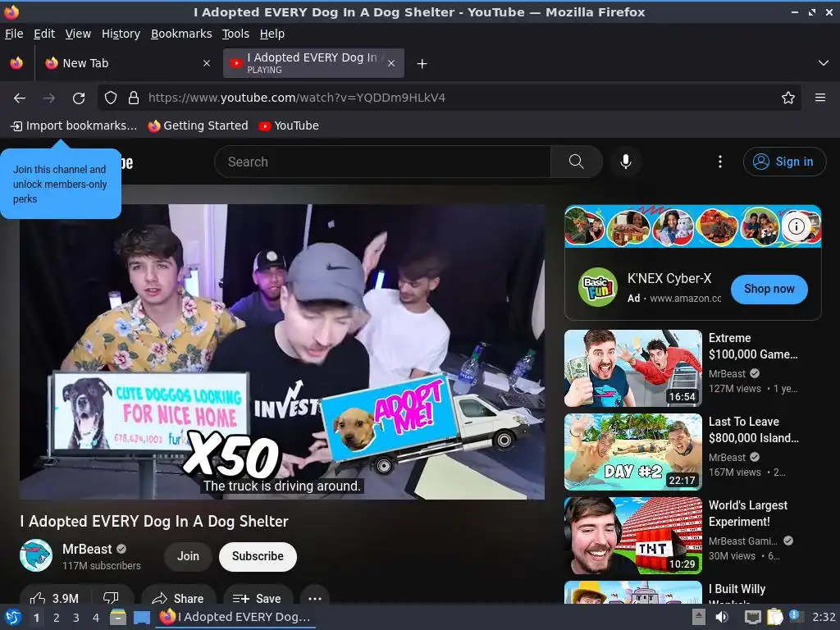The image size is (840, 630).
Task: Open the Help menu
Action: pyautogui.click(x=272, y=34)
